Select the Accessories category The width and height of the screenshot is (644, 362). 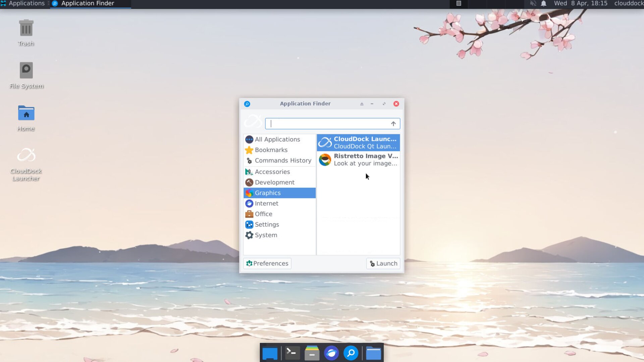[x=272, y=172]
